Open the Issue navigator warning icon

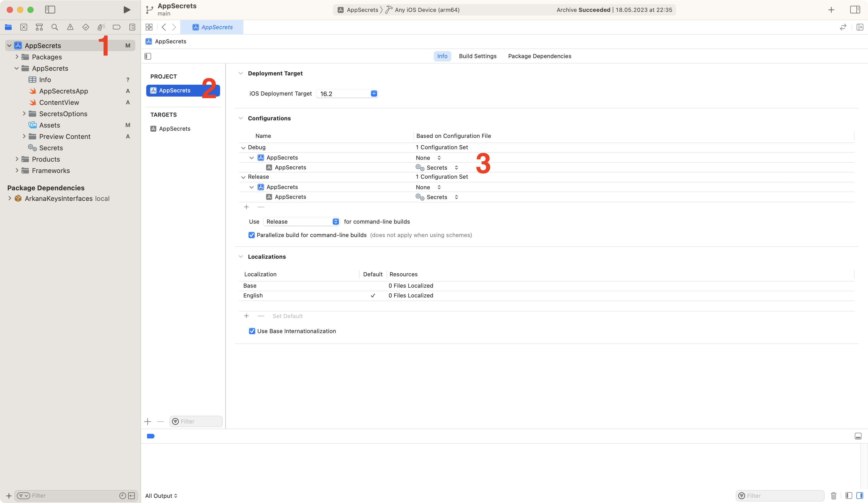(70, 27)
